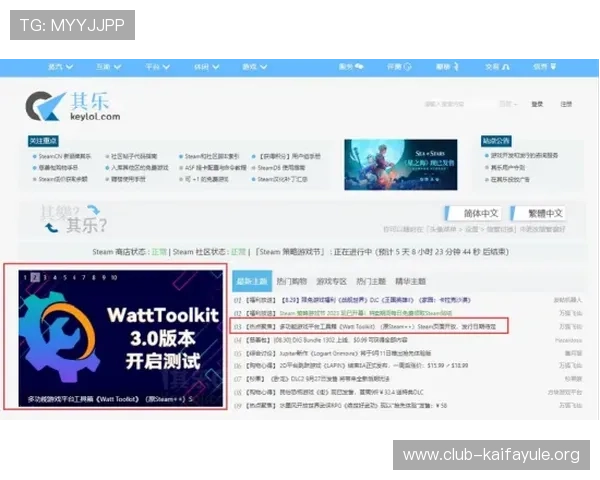Image resolution: width=600 pixels, height=480 pixels.
Task: Click the 登录 login link
Action: (537, 104)
